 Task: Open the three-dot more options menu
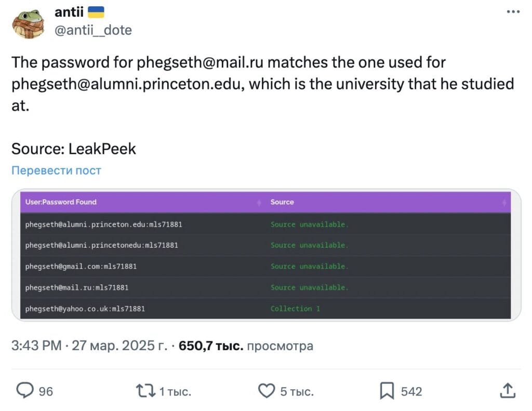coord(513,12)
